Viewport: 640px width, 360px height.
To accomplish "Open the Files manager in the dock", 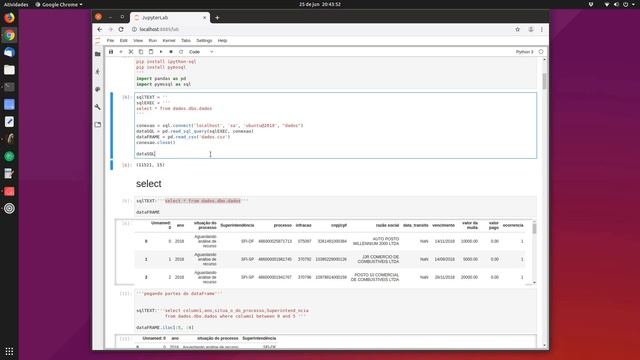I will tap(9, 70).
